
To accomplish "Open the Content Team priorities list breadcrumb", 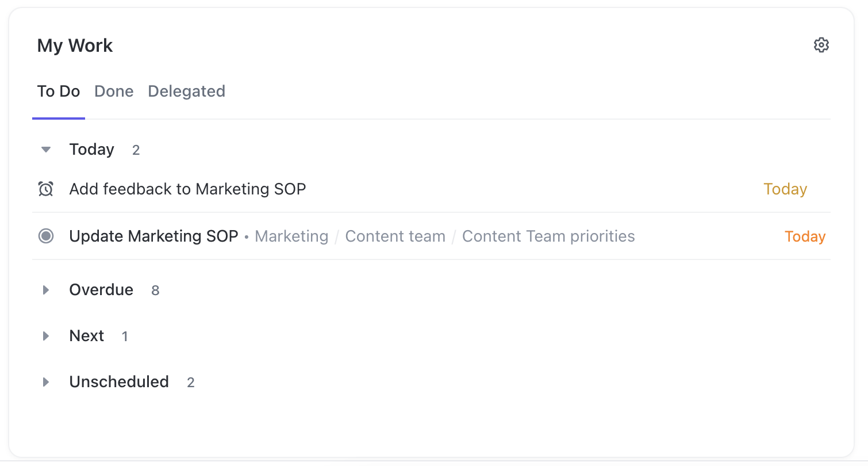I will point(548,236).
